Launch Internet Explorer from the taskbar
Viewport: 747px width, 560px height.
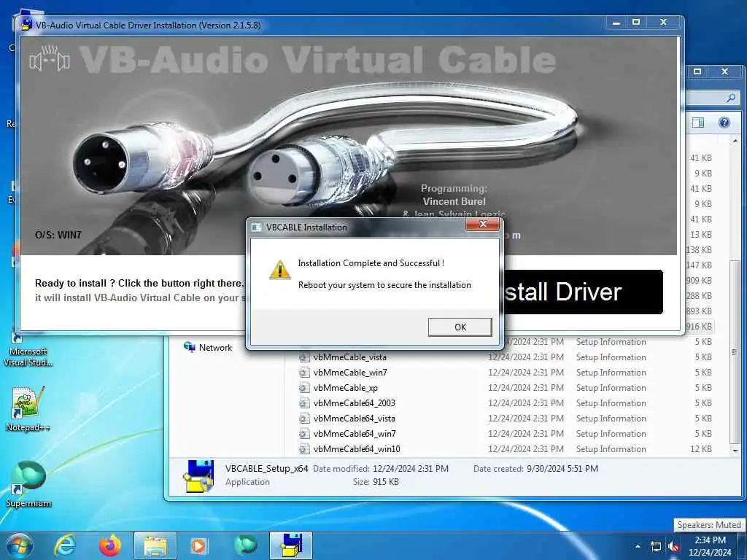(65, 545)
